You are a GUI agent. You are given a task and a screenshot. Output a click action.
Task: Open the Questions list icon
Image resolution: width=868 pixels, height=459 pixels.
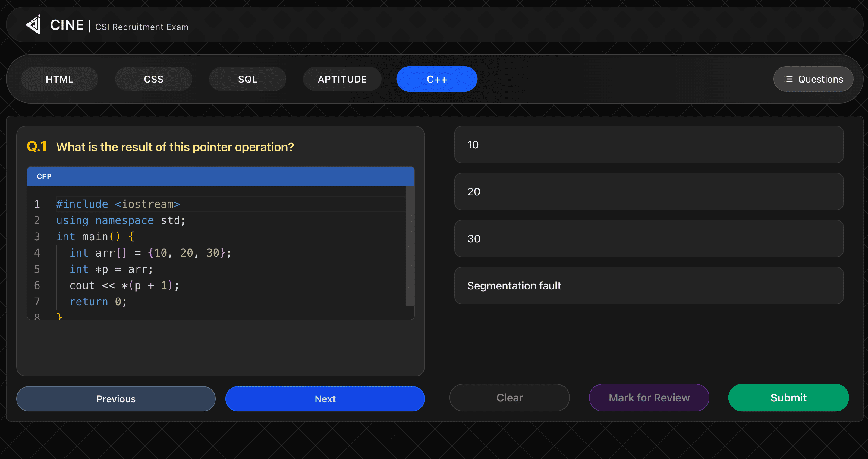click(x=788, y=79)
